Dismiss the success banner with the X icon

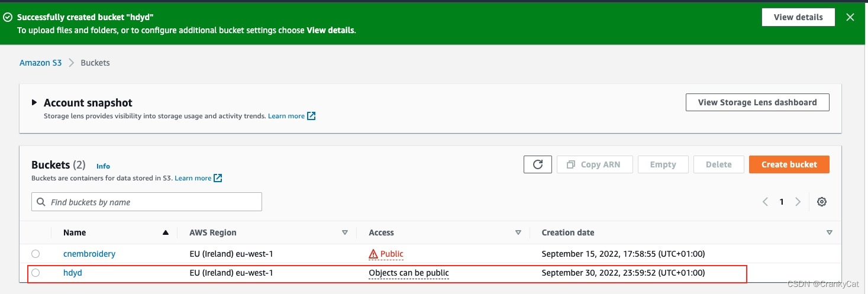pyautogui.click(x=850, y=17)
